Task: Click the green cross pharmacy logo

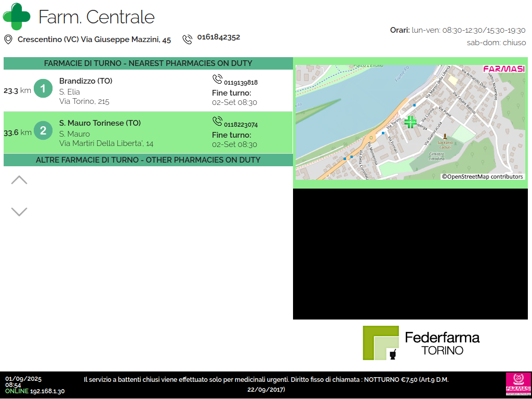Action: click(17, 17)
